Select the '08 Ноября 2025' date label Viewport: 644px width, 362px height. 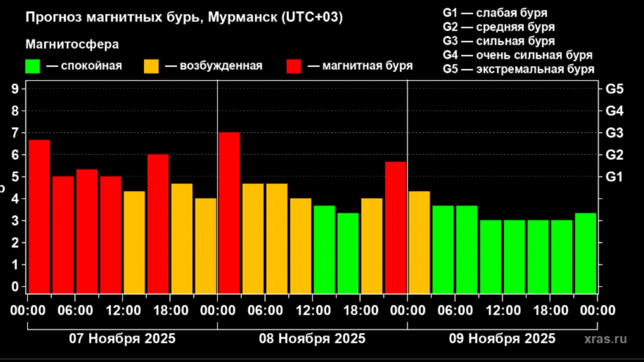pos(312,339)
